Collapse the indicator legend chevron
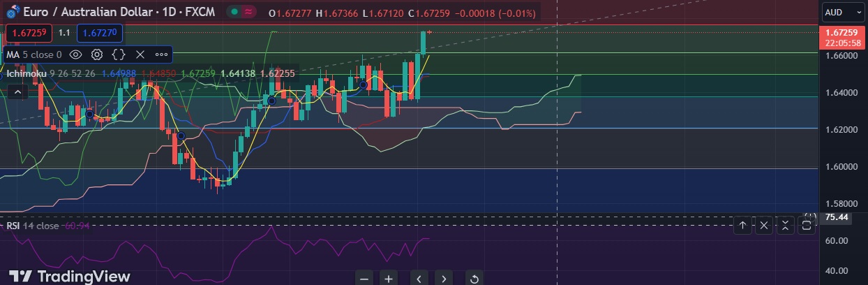The width and height of the screenshot is (868, 285). click(17, 91)
